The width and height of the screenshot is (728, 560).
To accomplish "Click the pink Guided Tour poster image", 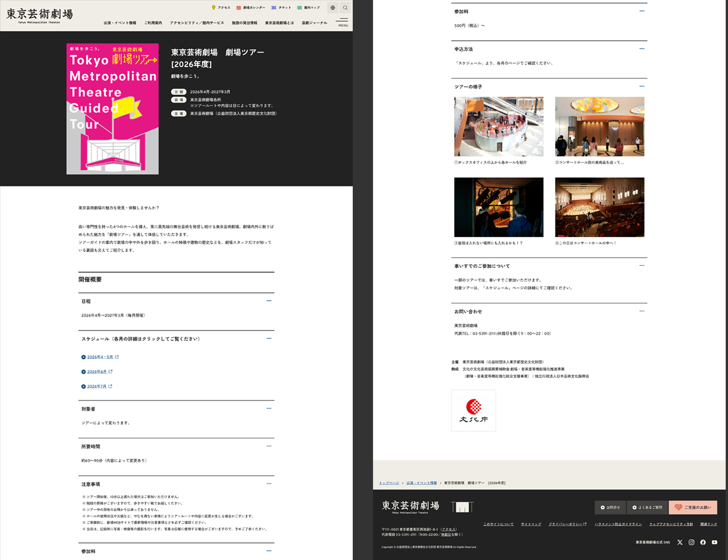I will coord(113,109).
